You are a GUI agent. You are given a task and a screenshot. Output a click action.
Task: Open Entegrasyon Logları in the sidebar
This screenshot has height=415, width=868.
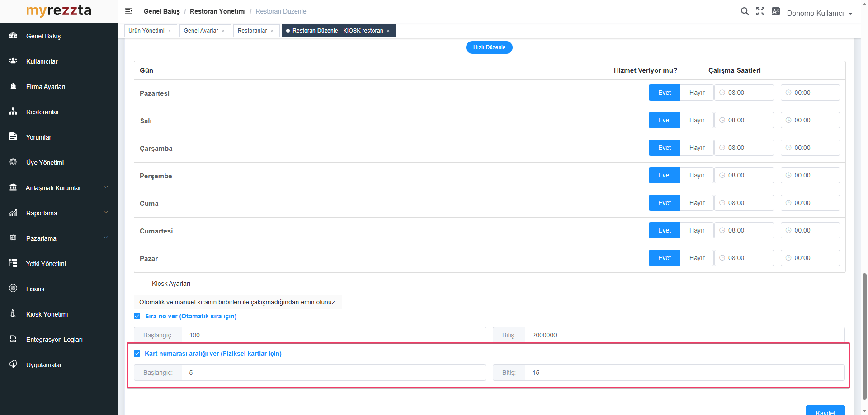[54, 340]
